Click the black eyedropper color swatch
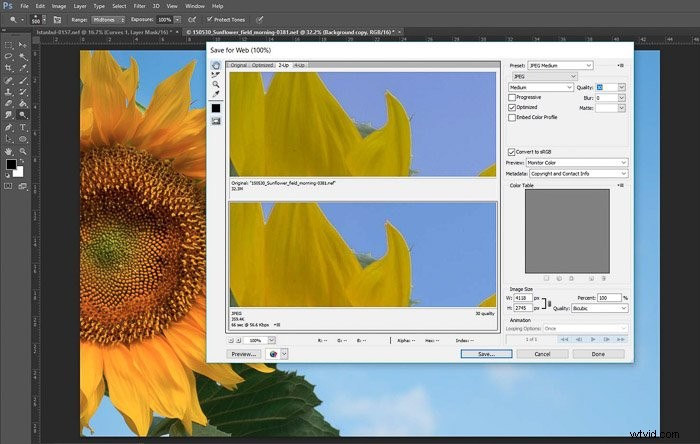 [216, 108]
